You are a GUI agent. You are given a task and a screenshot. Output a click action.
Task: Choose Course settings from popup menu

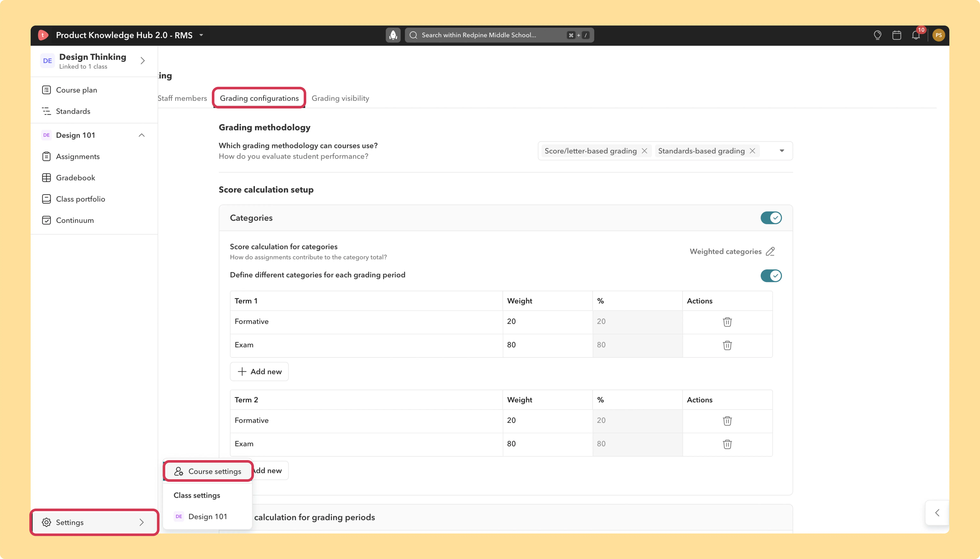[x=208, y=471]
